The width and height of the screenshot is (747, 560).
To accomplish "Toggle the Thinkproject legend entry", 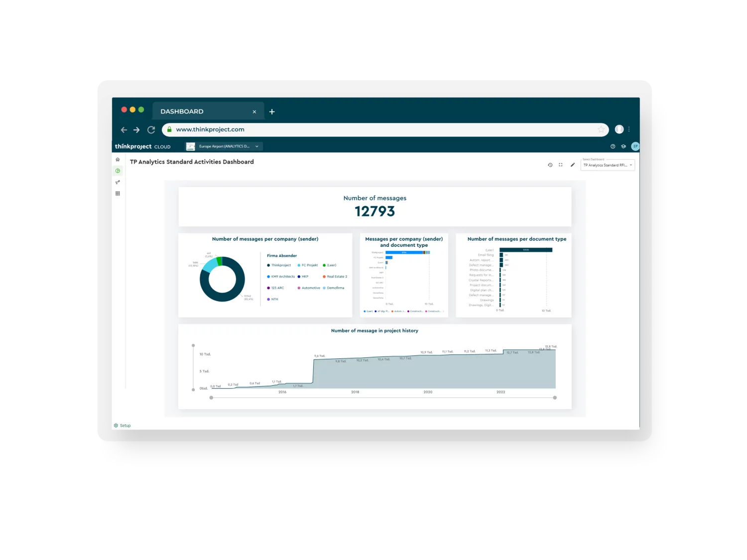I will coord(280,265).
